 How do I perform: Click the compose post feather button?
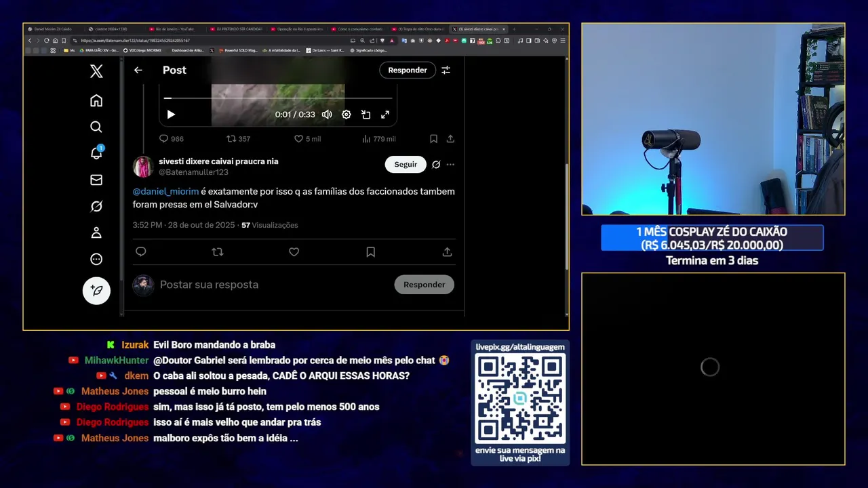(96, 291)
